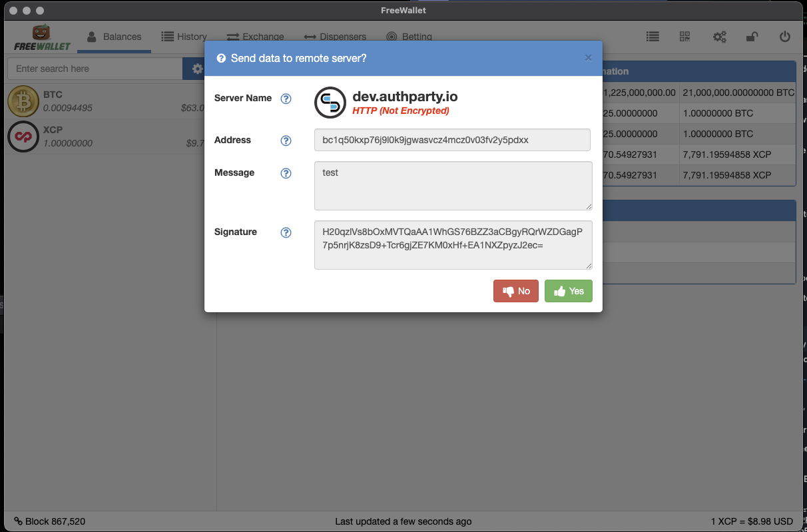Click the wallet lock icon
Screen dimensions: 807x532
(752, 37)
